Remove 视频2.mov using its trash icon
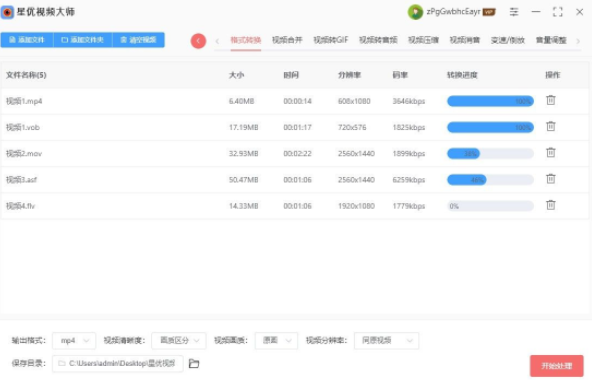 point(550,153)
